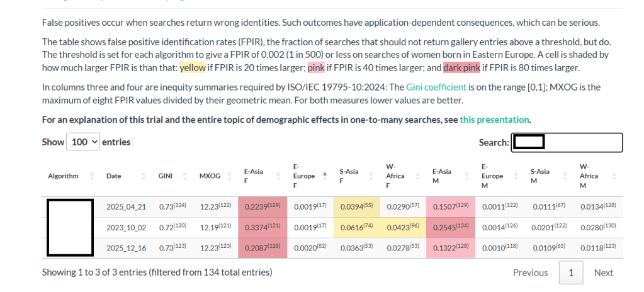This screenshot has width=644, height=292.
Task: Click the 0.3374 dark pink cell
Action: pos(263,227)
